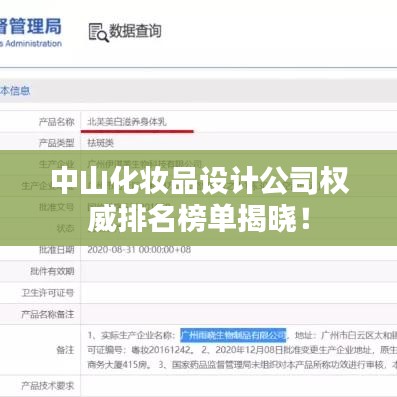The height and width of the screenshot is (397, 397).
Task: Select the 本信息 section header tab
Action: (15, 91)
